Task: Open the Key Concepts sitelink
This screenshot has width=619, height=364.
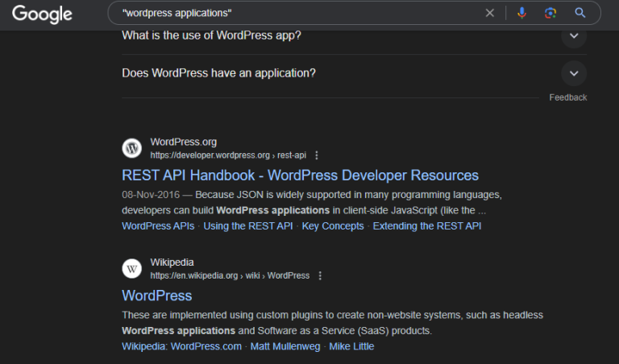Action: 333,226
